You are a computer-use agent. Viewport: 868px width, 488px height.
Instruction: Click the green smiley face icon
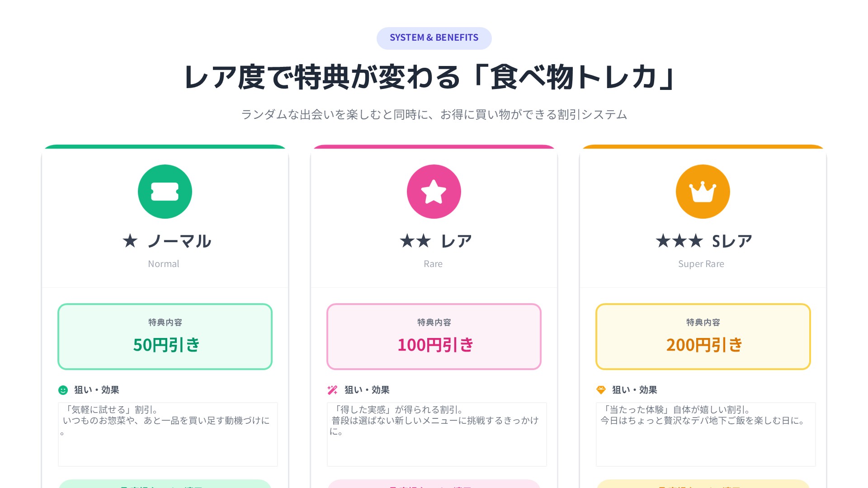[63, 390]
